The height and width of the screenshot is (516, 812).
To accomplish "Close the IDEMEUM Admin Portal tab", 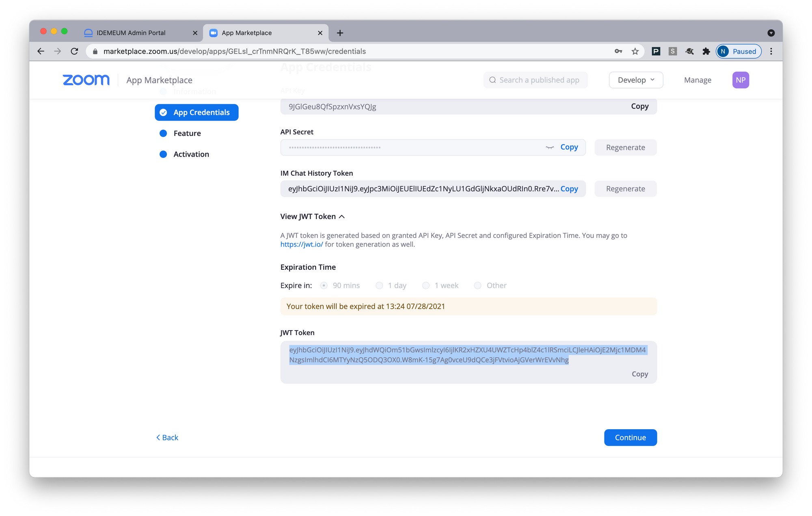I will click(x=195, y=33).
